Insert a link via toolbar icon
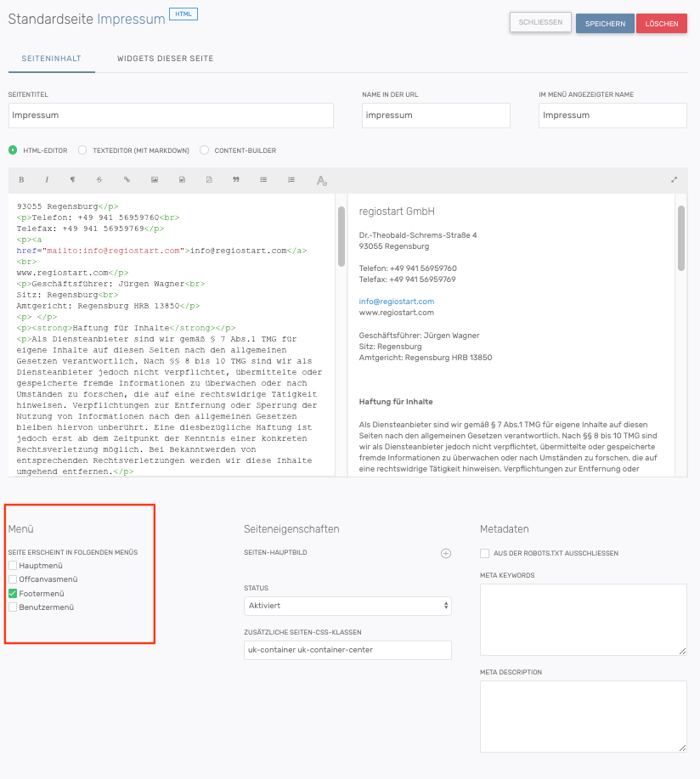 [127, 180]
